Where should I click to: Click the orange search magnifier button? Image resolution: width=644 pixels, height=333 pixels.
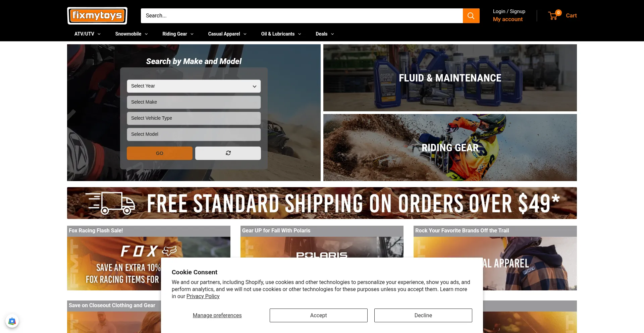(x=471, y=16)
